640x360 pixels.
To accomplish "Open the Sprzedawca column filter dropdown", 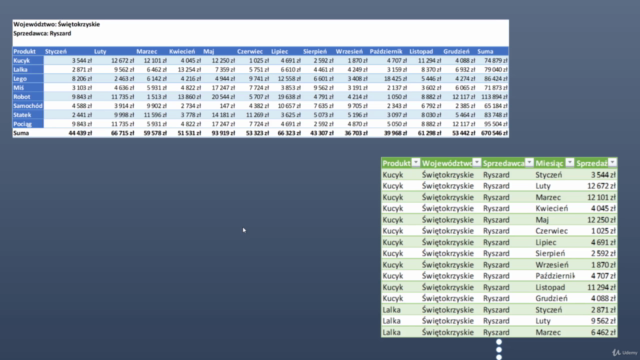I will pos(529,162).
